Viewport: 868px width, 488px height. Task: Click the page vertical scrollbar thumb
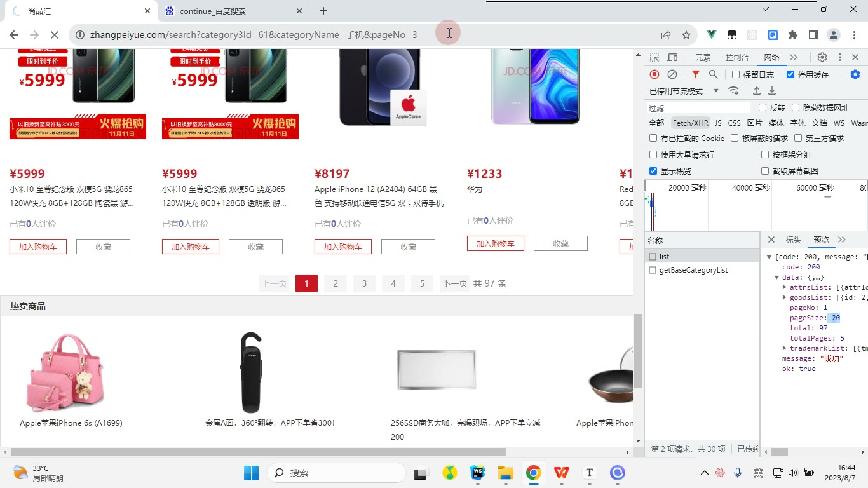[x=638, y=351]
